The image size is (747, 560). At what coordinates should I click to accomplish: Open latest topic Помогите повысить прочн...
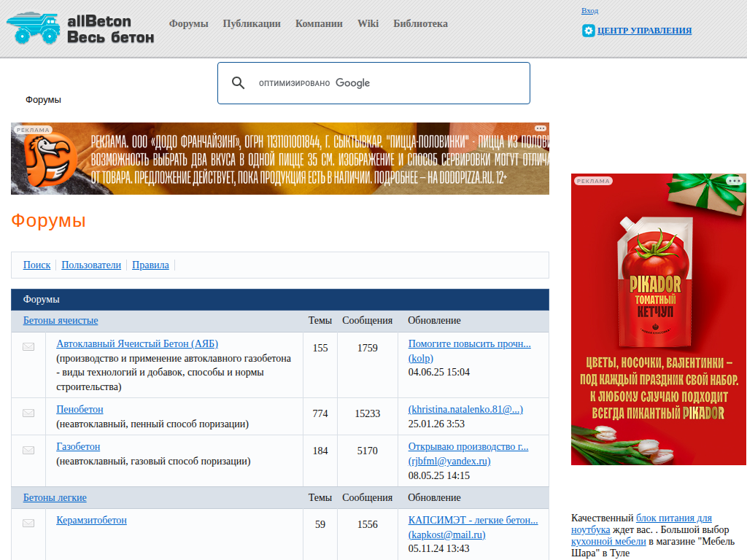[x=469, y=344]
